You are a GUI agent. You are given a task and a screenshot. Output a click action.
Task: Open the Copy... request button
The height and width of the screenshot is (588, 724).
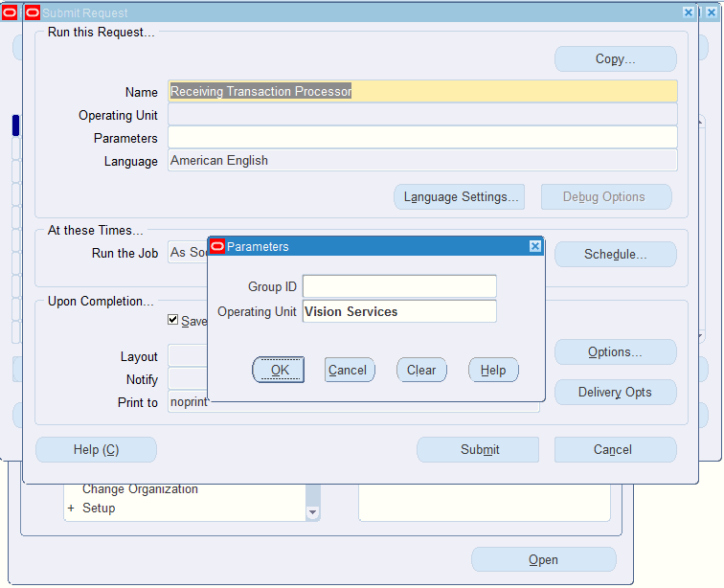click(616, 58)
